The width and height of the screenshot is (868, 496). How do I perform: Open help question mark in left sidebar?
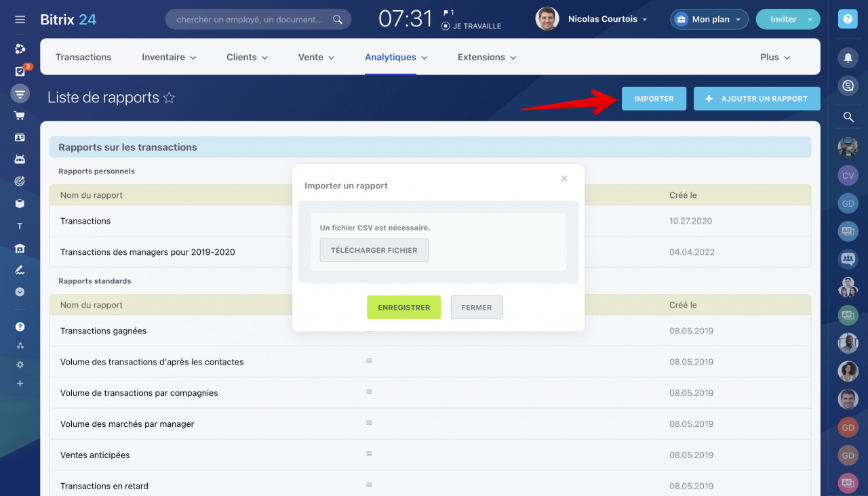pos(20,327)
